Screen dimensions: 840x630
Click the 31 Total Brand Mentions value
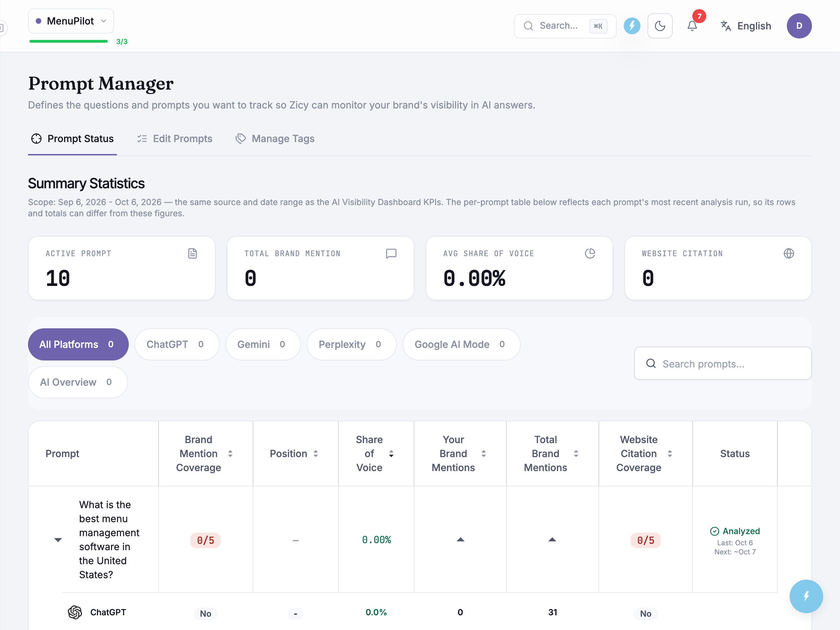pyautogui.click(x=553, y=612)
